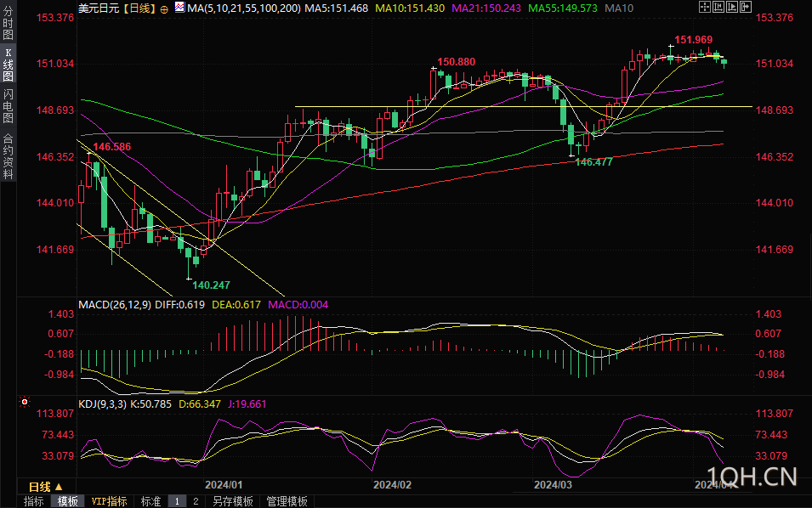Expand the 日线 period dropdown

pyautogui.click(x=46, y=487)
